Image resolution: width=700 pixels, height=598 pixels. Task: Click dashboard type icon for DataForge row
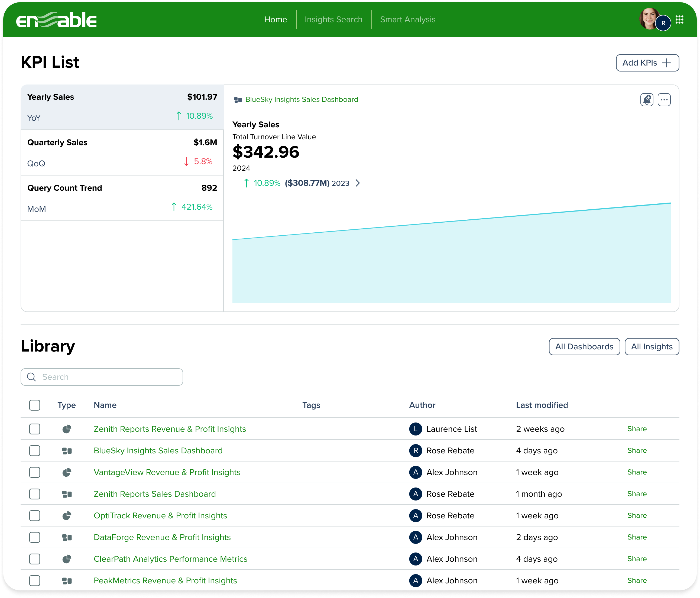[x=67, y=537]
